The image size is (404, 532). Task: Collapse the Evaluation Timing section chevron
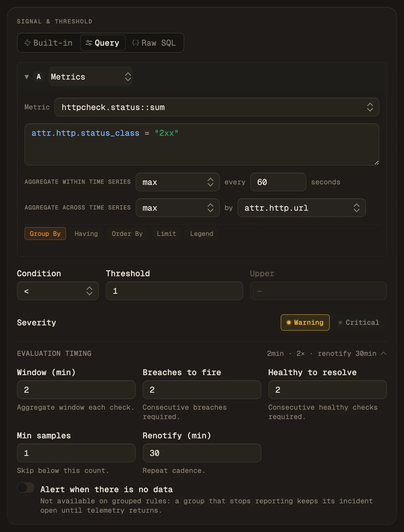384,353
